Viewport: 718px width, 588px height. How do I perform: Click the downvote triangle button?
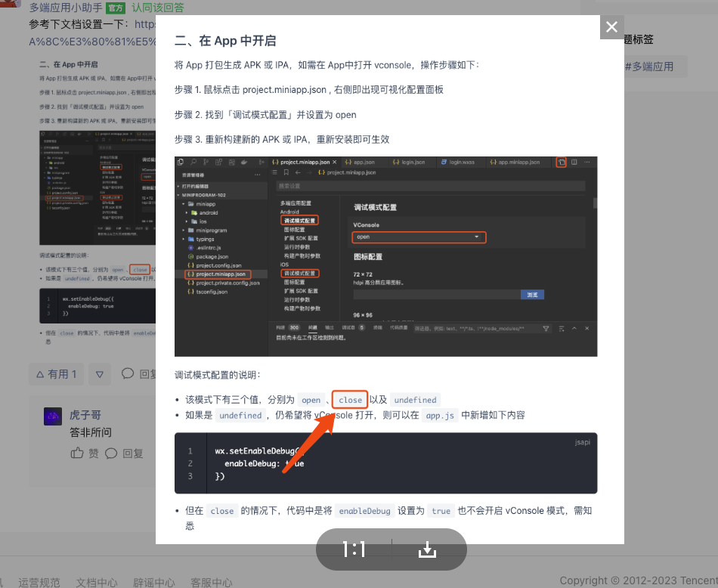pos(99,374)
